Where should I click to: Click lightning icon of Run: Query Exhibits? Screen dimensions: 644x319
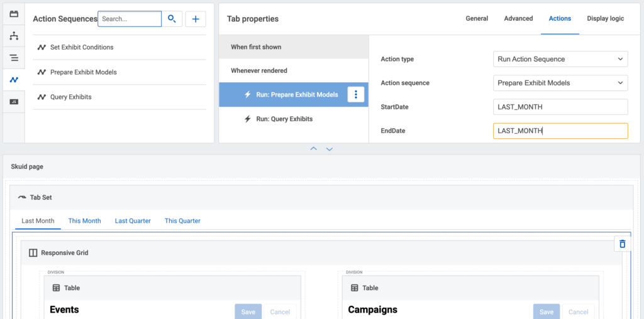click(x=248, y=119)
